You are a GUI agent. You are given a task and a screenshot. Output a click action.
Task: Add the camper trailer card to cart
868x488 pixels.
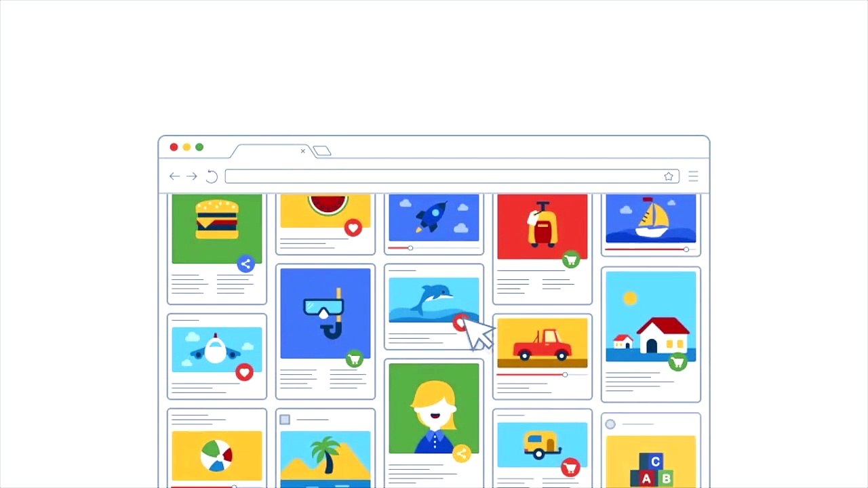pos(570,467)
